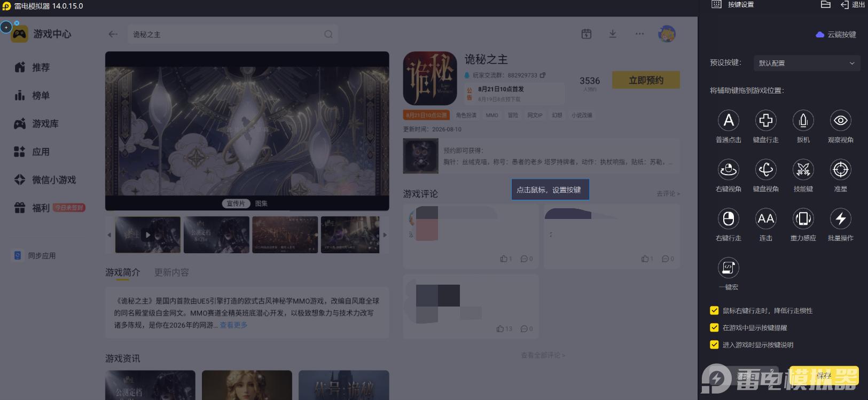The width and height of the screenshot is (868, 400).
Task: Open the 公测定档 8/21 thumbnail
Action: tap(216, 234)
